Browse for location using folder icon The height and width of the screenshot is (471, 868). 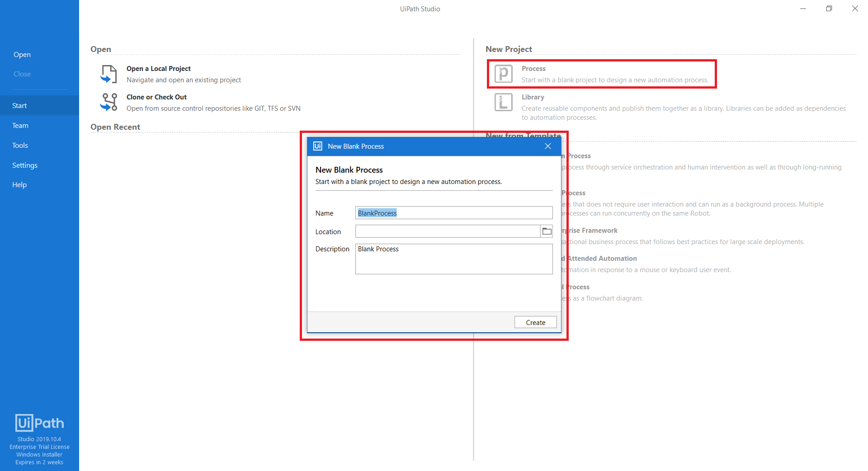[547, 231]
